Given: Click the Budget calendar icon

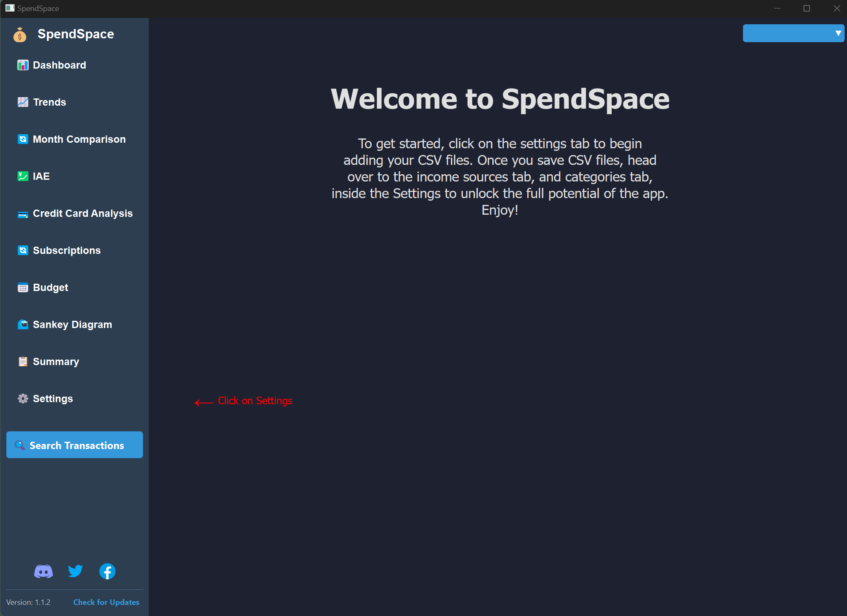Looking at the screenshot, I should 23,288.
